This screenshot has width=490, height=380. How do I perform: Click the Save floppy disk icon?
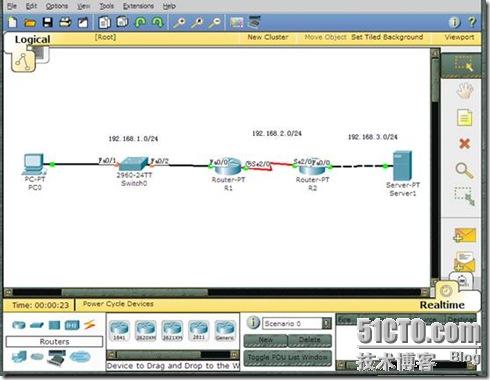point(47,22)
